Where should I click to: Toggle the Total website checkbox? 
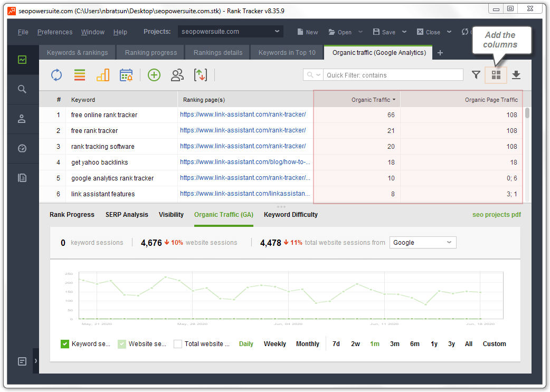point(178,344)
